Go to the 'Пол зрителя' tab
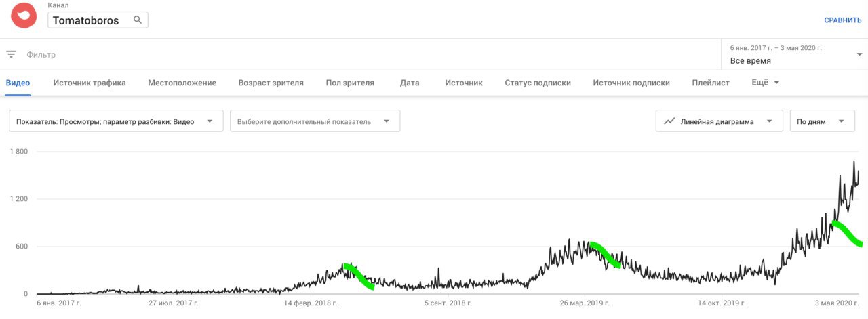Image resolution: width=868 pixels, height=319 pixels. point(350,83)
